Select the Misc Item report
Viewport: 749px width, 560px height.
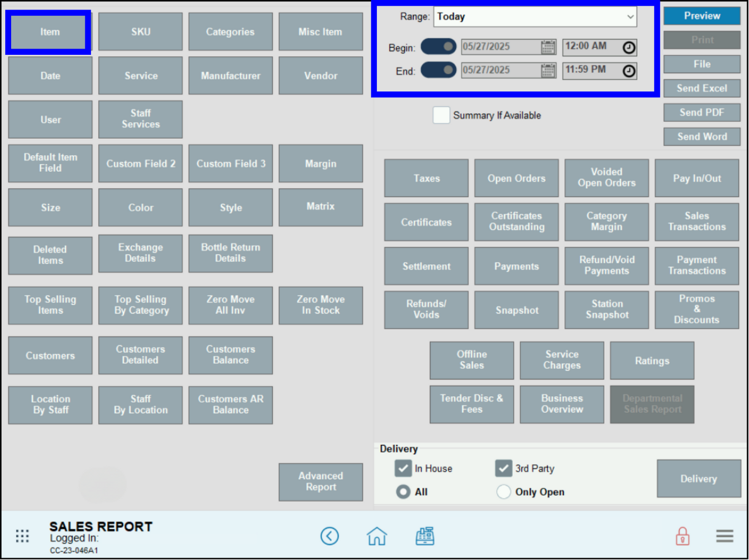pyautogui.click(x=321, y=32)
